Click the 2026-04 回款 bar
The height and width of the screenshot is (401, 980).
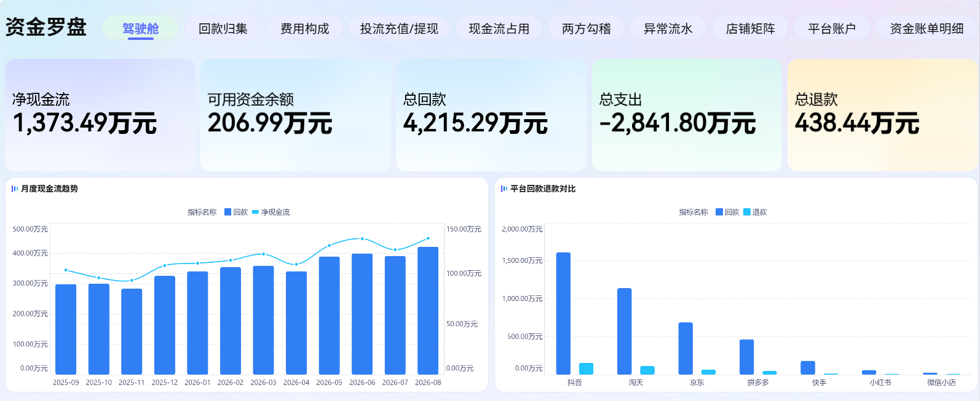pyautogui.click(x=296, y=323)
